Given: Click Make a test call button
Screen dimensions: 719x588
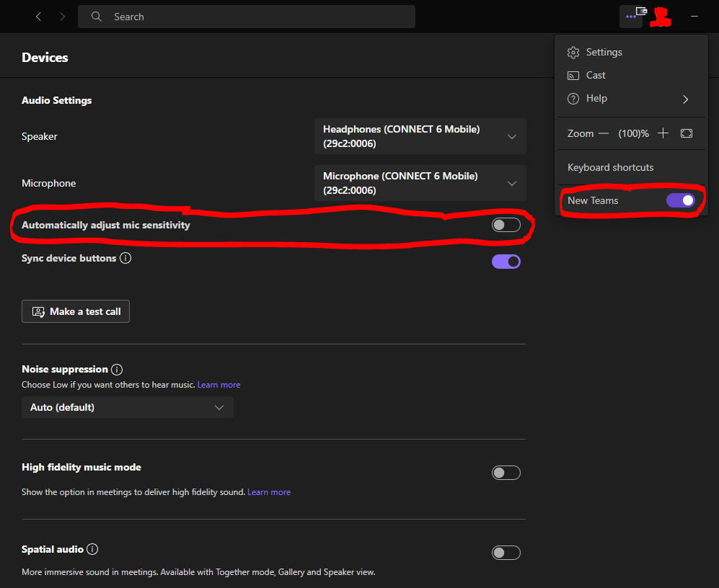Looking at the screenshot, I should click(x=76, y=311).
